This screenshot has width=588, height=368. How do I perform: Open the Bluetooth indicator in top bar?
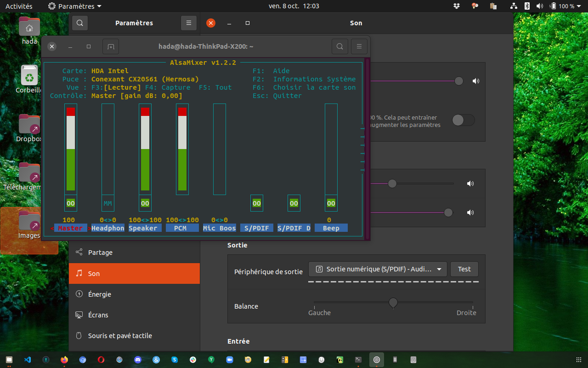click(x=527, y=6)
